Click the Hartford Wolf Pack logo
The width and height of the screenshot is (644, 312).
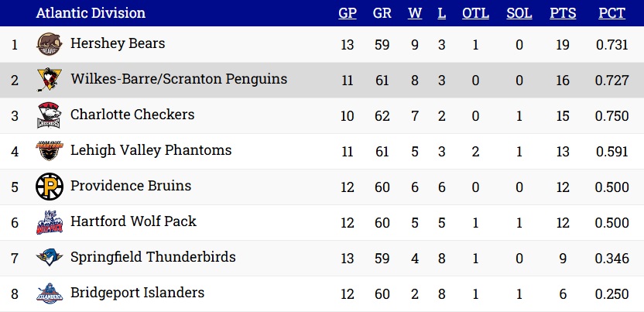pos(50,222)
